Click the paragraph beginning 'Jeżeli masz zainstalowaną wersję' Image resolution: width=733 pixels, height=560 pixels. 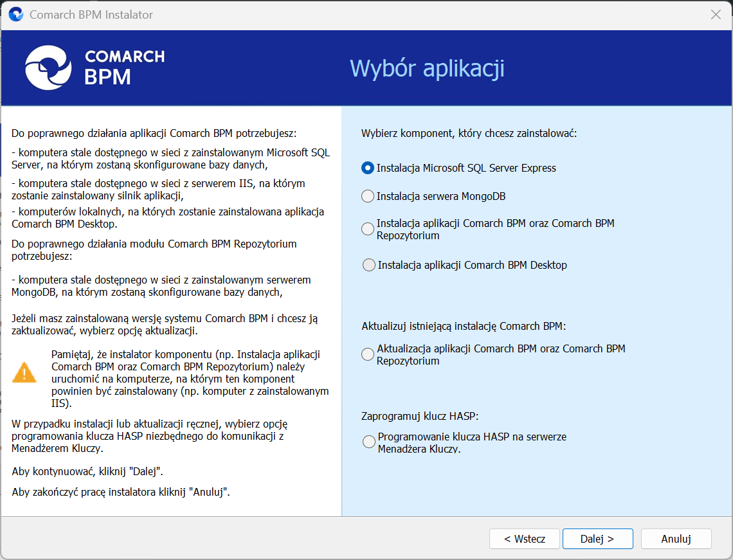pos(165,325)
